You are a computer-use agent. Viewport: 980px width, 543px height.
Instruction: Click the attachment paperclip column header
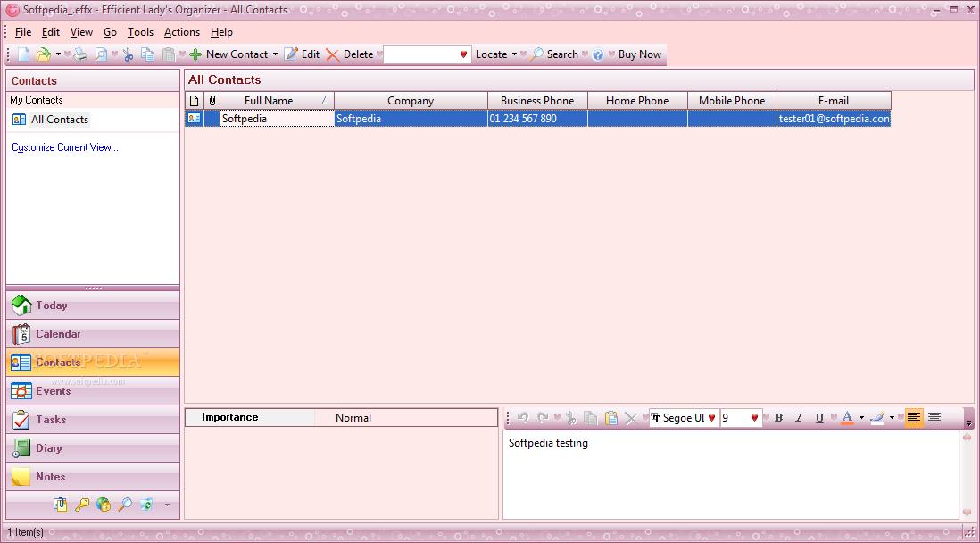pyautogui.click(x=212, y=101)
